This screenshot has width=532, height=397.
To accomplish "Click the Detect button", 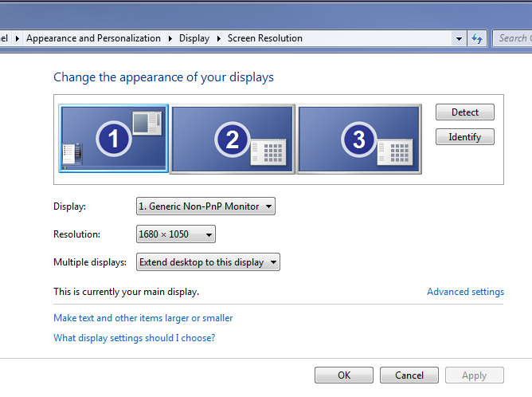I will pos(465,112).
